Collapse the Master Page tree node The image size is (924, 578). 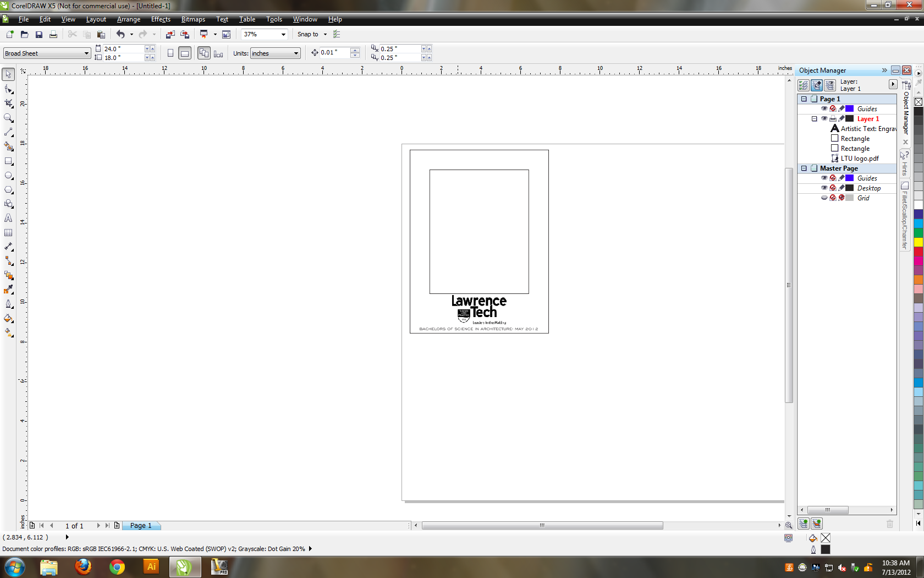[x=804, y=168]
